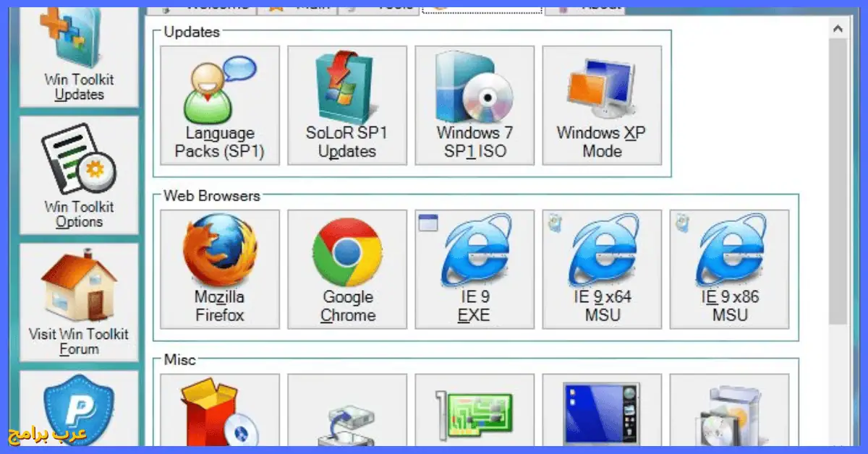Download Mozilla Firefox
The height and width of the screenshot is (454, 868).
point(220,270)
